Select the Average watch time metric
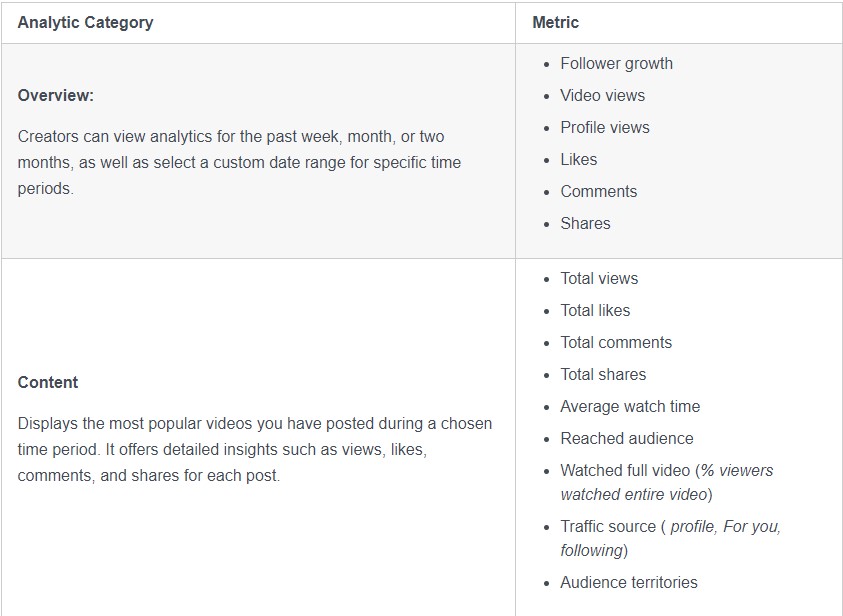 pyautogui.click(x=630, y=406)
